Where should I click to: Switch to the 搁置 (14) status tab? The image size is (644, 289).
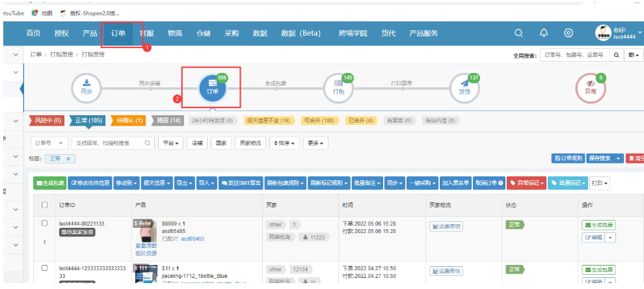point(168,120)
